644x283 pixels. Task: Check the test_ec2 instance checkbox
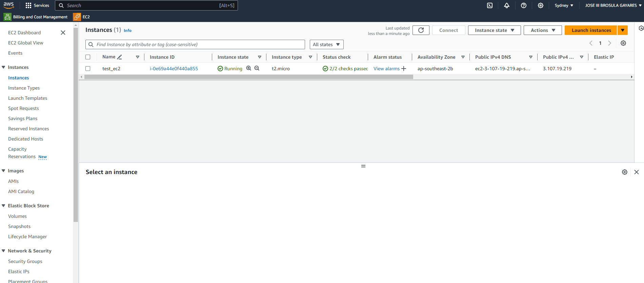(x=88, y=69)
